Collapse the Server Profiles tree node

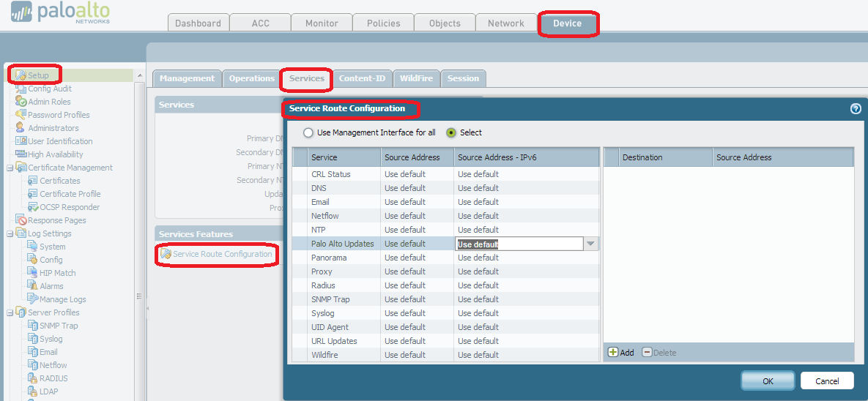[x=10, y=312]
